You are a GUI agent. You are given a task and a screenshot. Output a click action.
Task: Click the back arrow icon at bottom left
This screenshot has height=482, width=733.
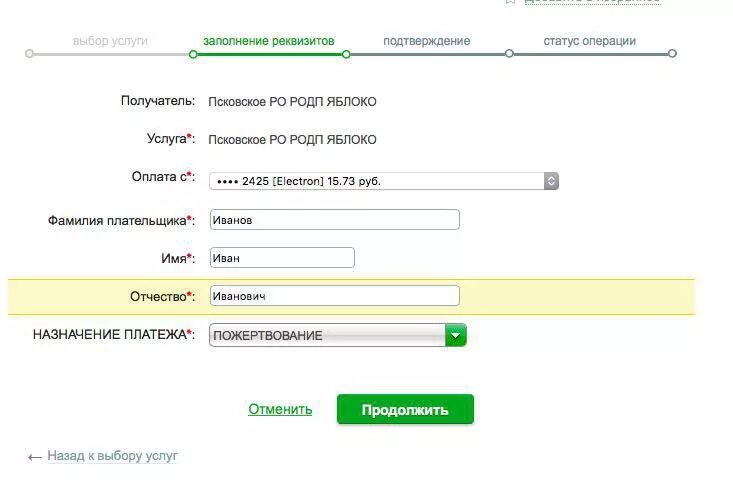click(x=35, y=457)
